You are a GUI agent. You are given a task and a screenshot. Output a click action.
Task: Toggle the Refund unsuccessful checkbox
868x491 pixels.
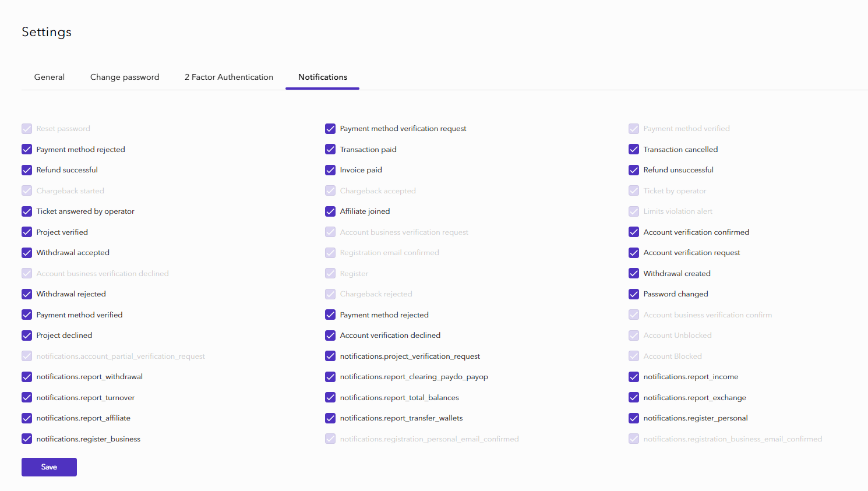point(634,170)
